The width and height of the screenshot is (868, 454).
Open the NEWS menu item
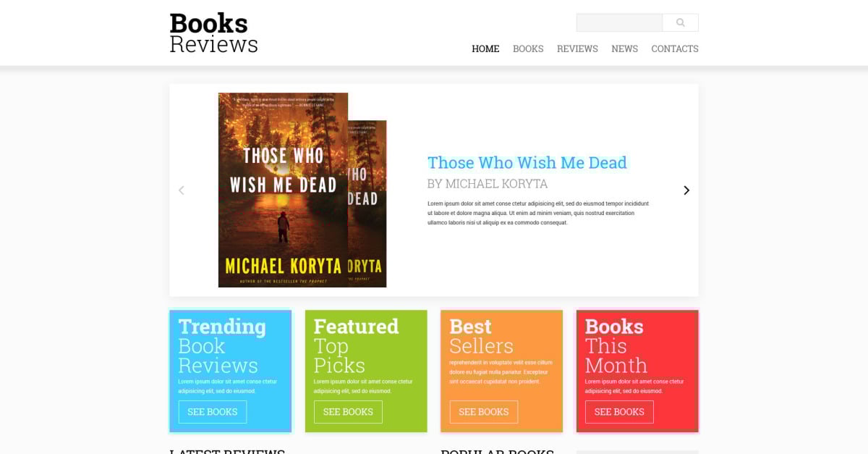click(624, 49)
